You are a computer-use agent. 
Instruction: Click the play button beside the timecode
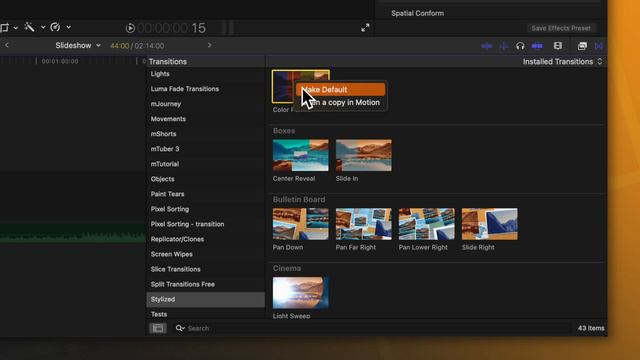(130, 28)
